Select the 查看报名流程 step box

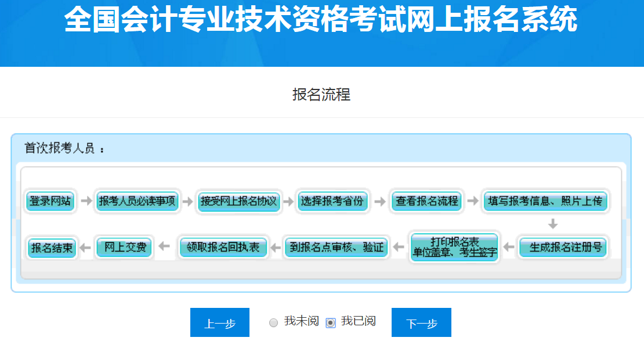point(426,200)
